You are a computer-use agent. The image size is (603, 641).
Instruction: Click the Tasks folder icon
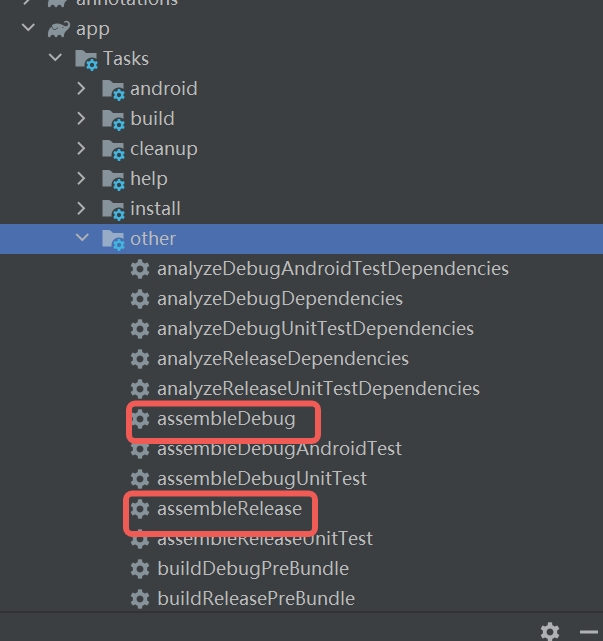[86, 59]
